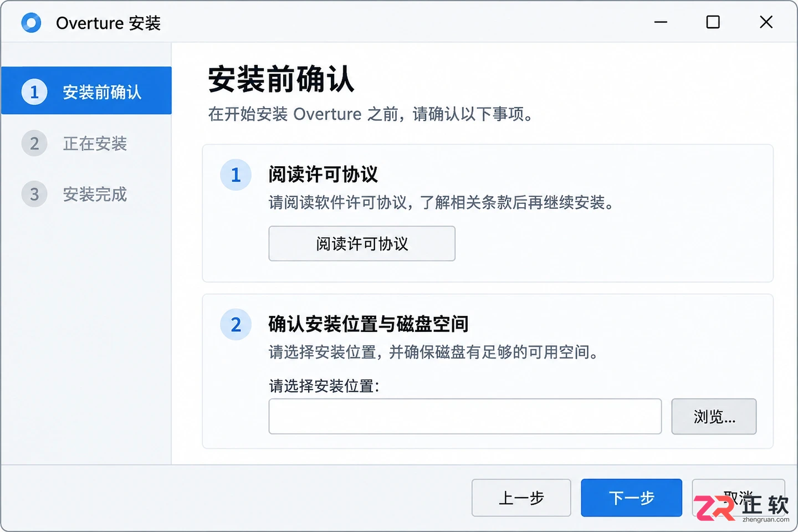Click the 请选择安装位置: label

pyautogui.click(x=324, y=386)
